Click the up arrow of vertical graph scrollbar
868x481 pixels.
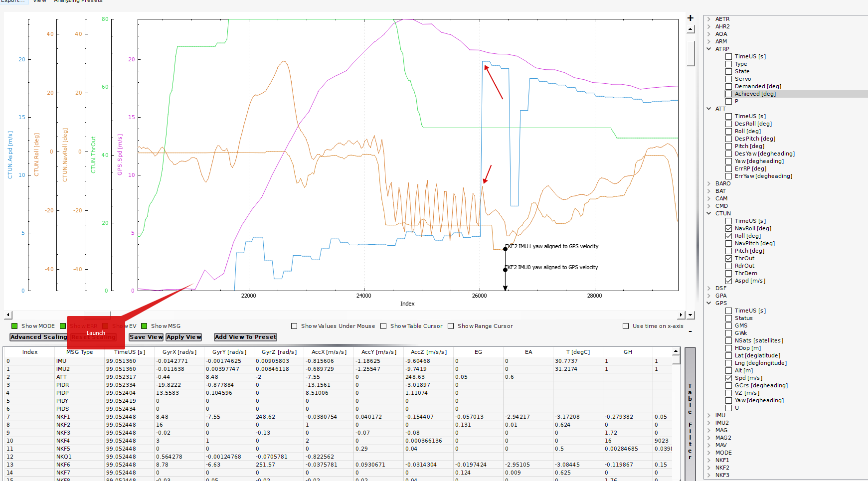(x=691, y=29)
